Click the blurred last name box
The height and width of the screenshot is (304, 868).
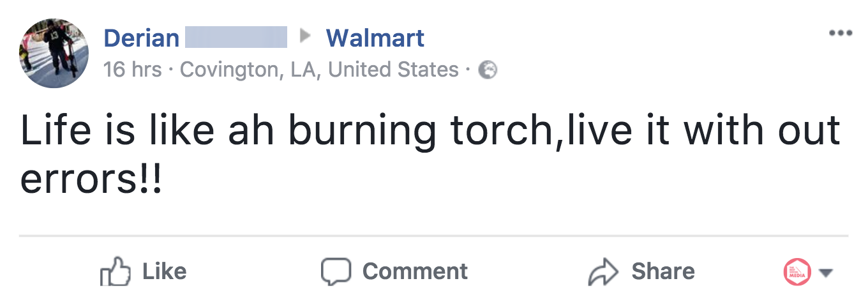236,38
